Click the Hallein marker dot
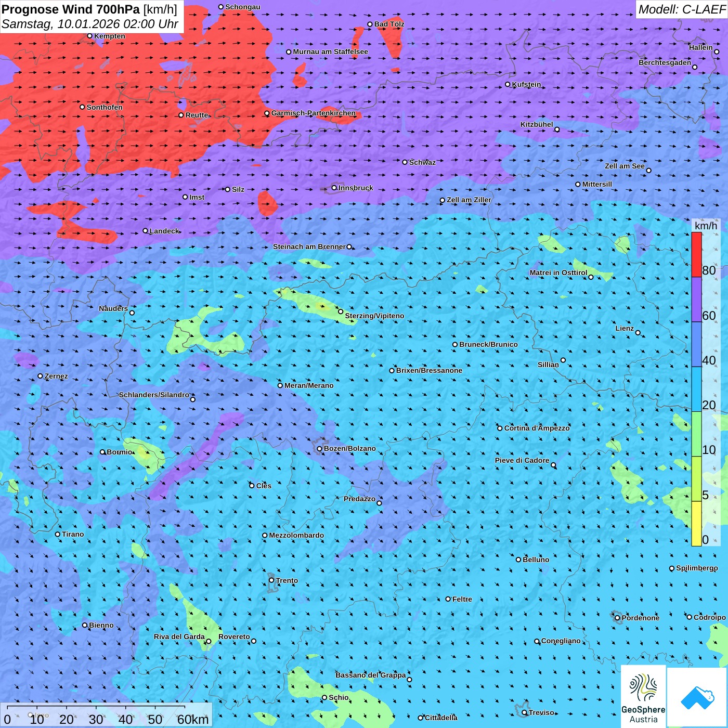 click(x=717, y=51)
